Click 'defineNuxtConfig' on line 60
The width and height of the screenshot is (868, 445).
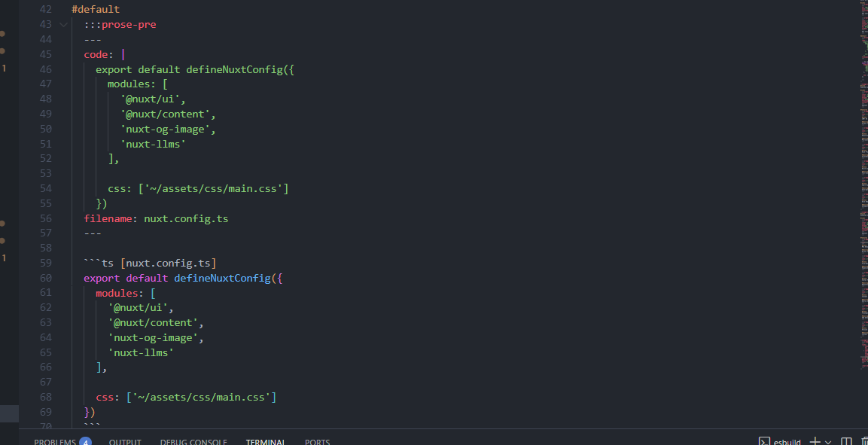[x=223, y=278]
